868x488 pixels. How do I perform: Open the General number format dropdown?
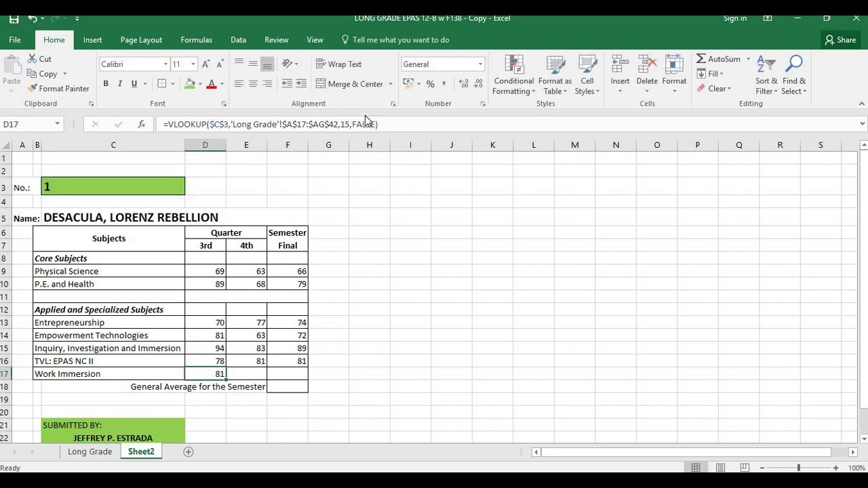pos(480,64)
